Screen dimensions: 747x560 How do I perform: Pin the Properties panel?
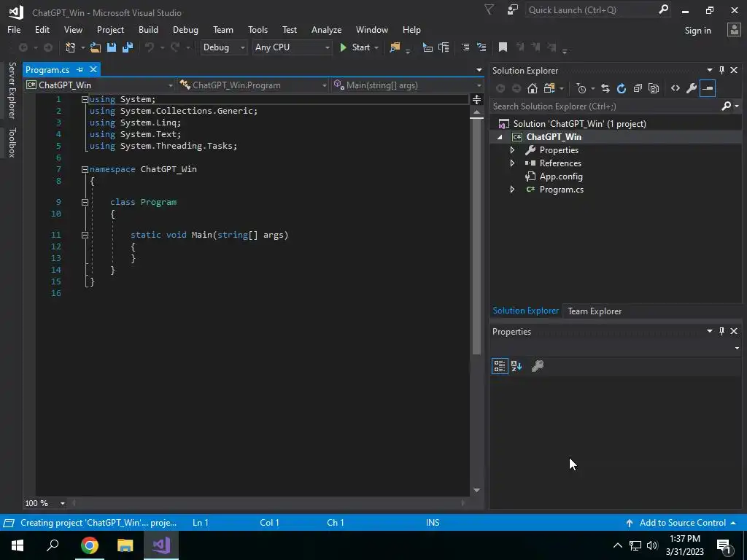click(721, 331)
